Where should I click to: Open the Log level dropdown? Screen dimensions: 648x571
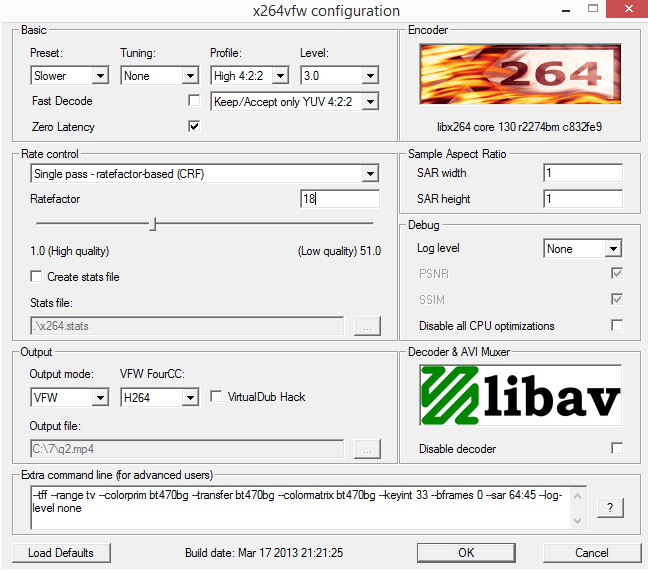[583, 249]
